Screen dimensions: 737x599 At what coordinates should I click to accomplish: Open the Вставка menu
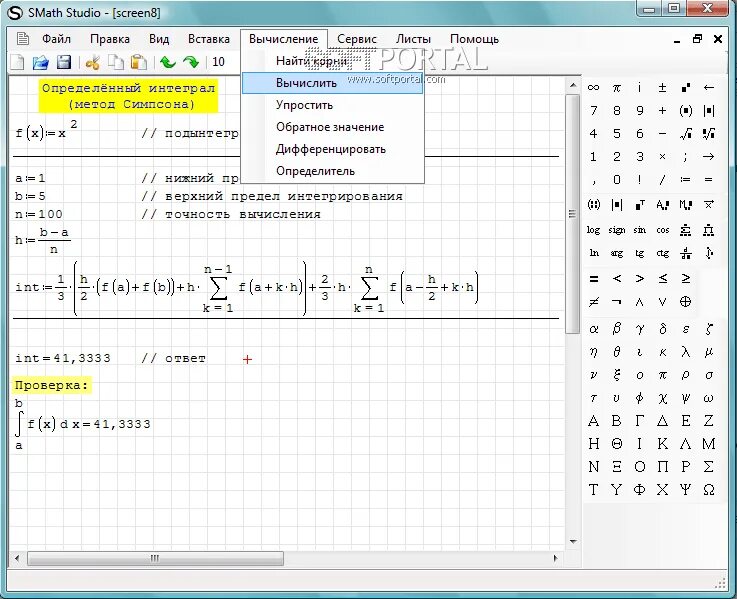209,39
